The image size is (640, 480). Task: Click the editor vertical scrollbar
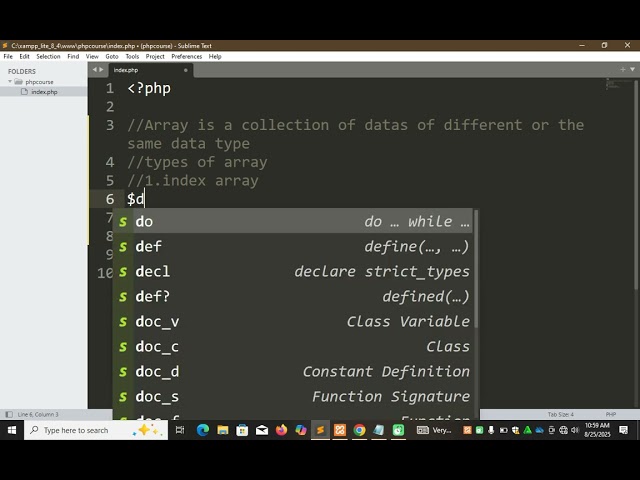coord(637,185)
